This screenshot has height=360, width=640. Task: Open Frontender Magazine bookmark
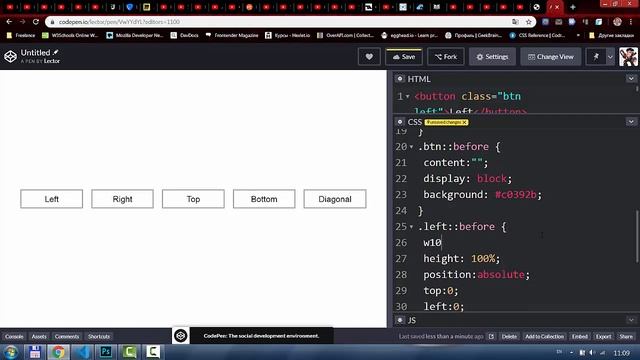point(232,36)
